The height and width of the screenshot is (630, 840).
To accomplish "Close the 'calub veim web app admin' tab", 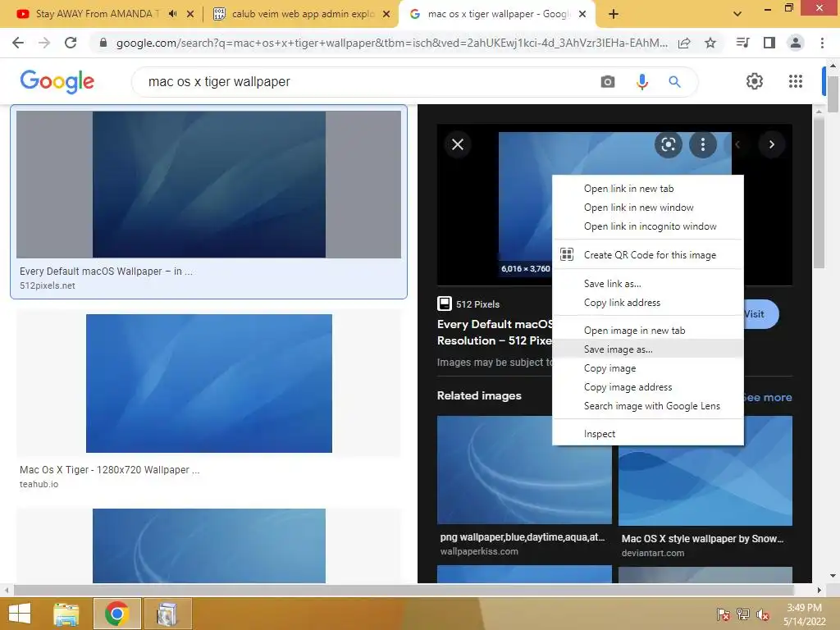I will pyautogui.click(x=386, y=14).
